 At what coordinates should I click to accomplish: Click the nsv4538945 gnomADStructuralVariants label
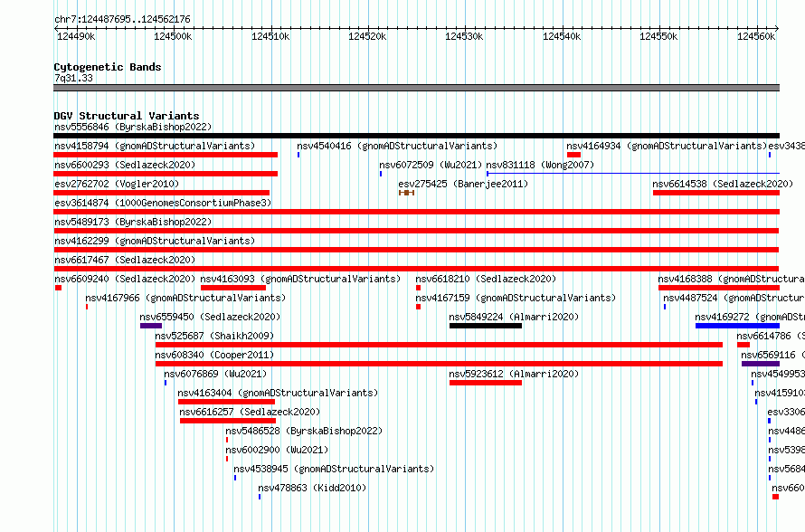334,469
